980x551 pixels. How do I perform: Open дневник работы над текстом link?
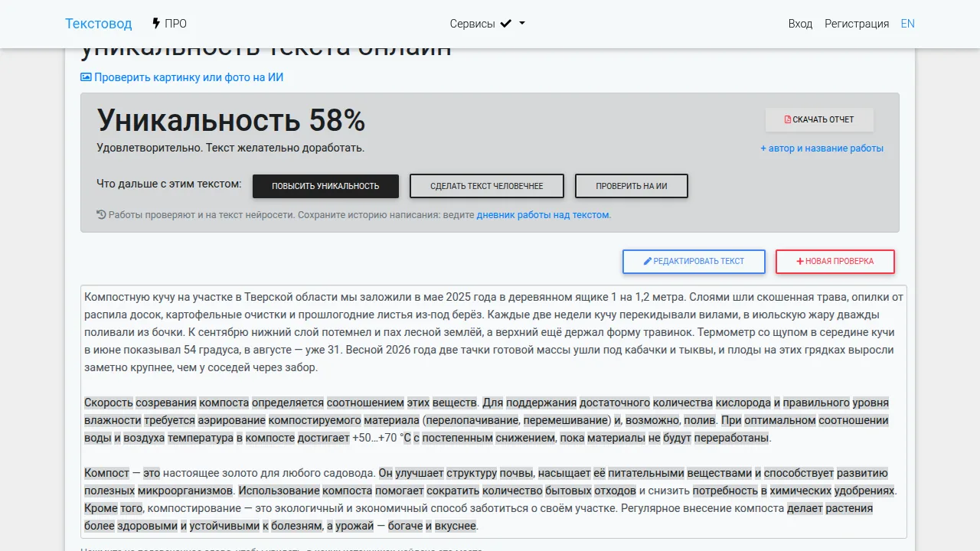[543, 215]
